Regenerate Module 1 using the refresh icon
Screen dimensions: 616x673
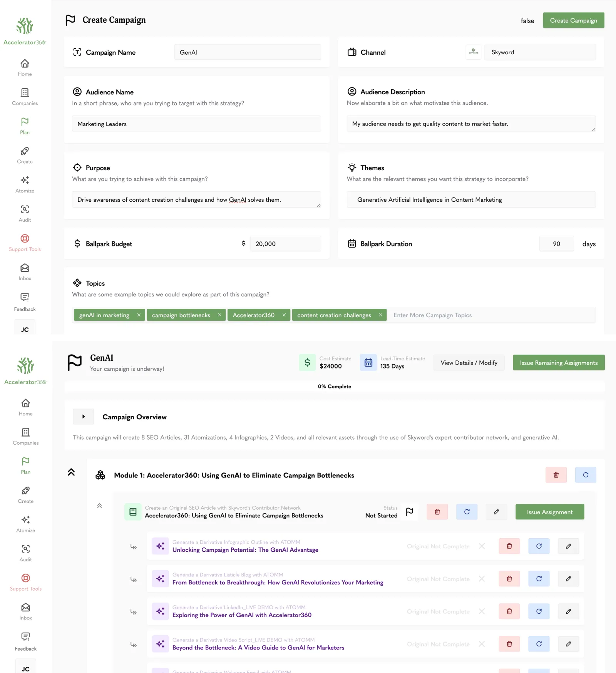(x=585, y=475)
